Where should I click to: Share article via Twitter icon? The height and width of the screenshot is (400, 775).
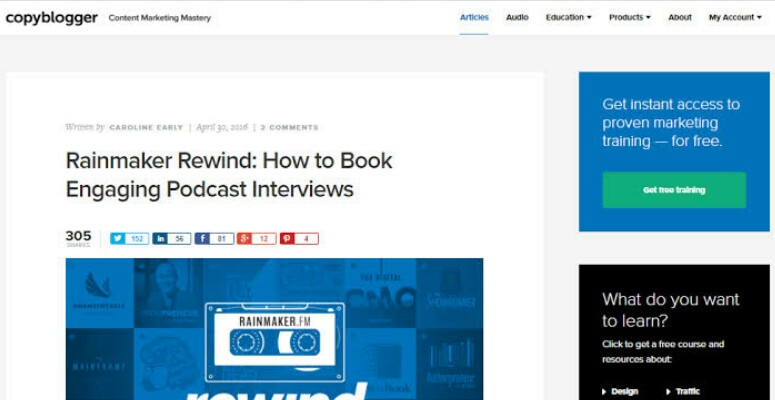pyautogui.click(x=117, y=239)
